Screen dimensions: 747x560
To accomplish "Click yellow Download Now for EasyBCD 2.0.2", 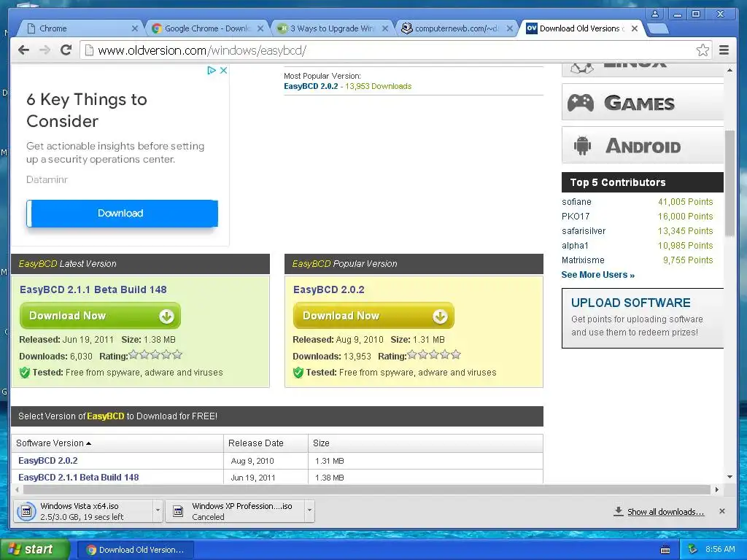I will pos(373,316).
